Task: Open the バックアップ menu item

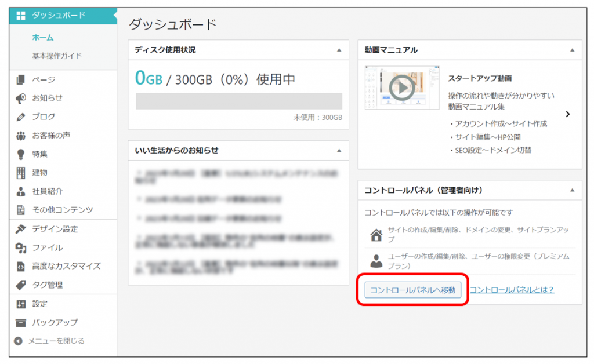Action: tap(55, 322)
